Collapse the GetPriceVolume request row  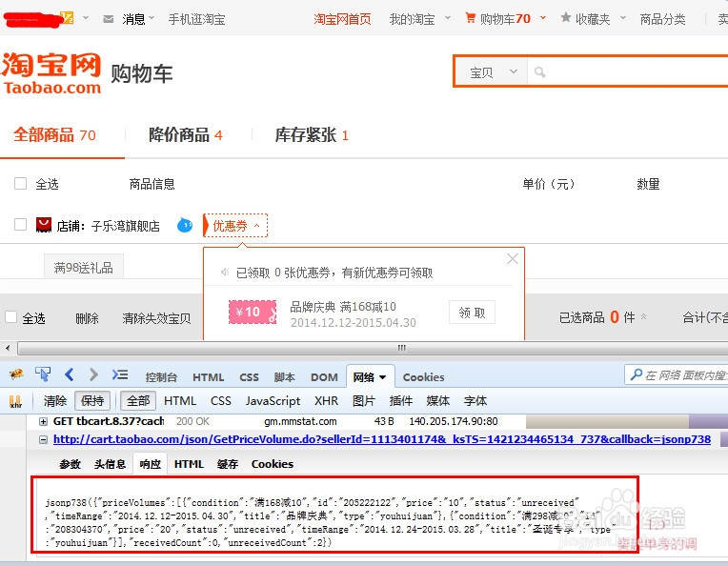coord(43,439)
